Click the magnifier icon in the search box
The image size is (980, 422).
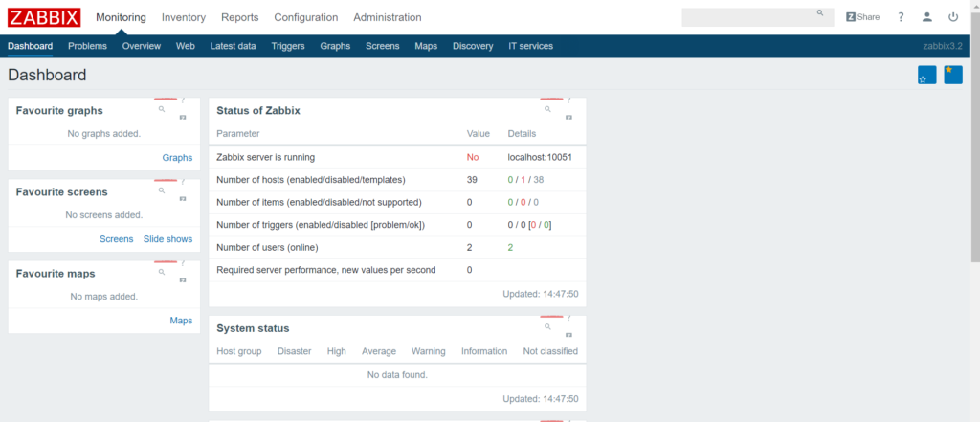click(x=820, y=12)
